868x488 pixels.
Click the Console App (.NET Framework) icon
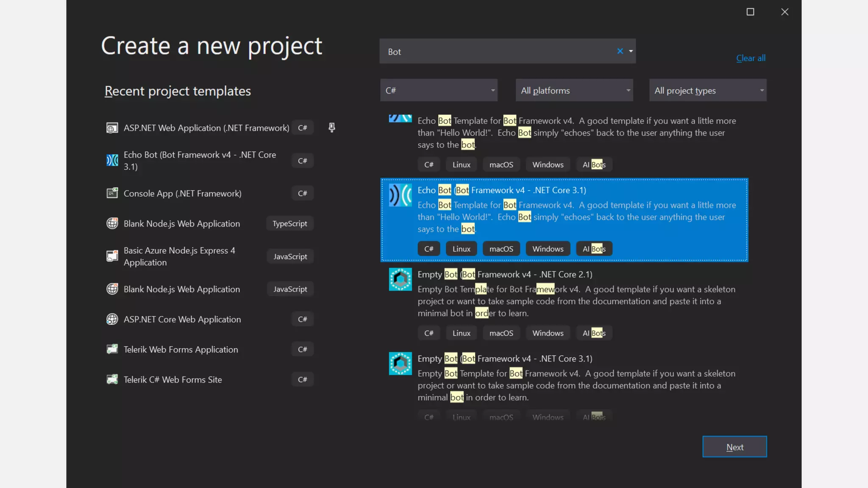(x=112, y=193)
